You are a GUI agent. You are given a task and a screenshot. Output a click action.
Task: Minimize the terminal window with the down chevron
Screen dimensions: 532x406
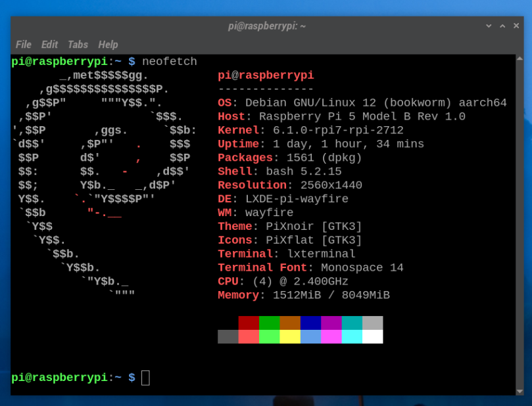click(489, 26)
